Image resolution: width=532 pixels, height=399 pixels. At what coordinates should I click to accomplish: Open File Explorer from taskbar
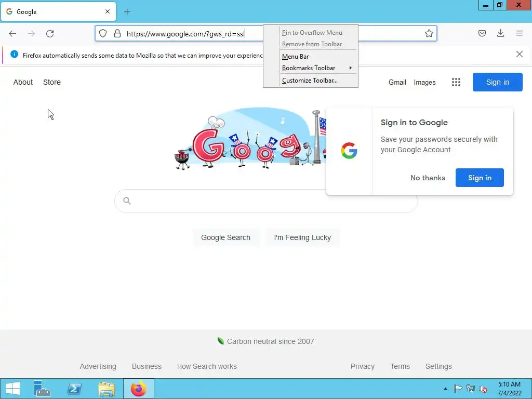pos(107,389)
